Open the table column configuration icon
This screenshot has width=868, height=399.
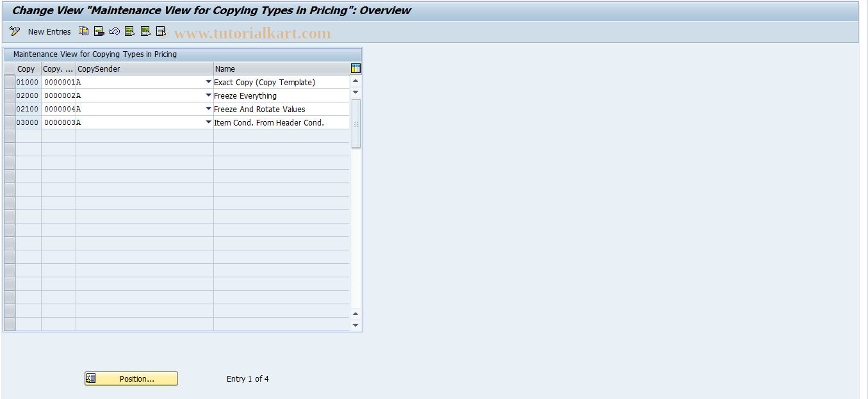[356, 69]
